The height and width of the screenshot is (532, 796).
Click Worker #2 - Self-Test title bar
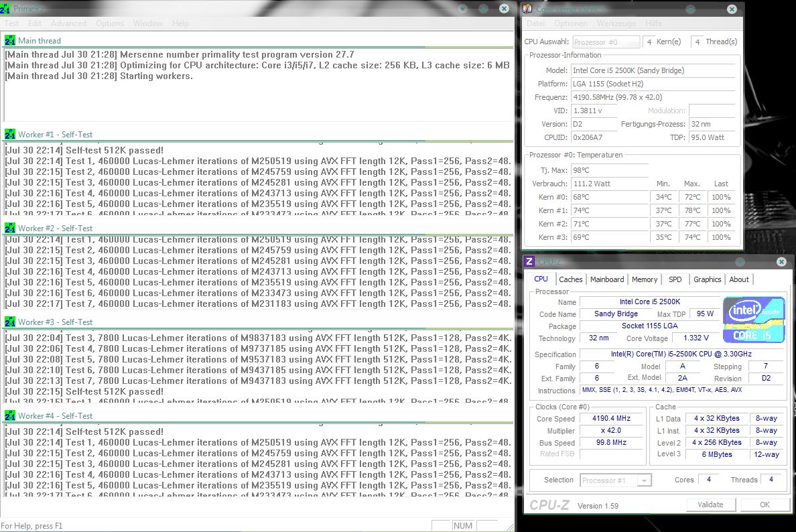pyautogui.click(x=259, y=228)
